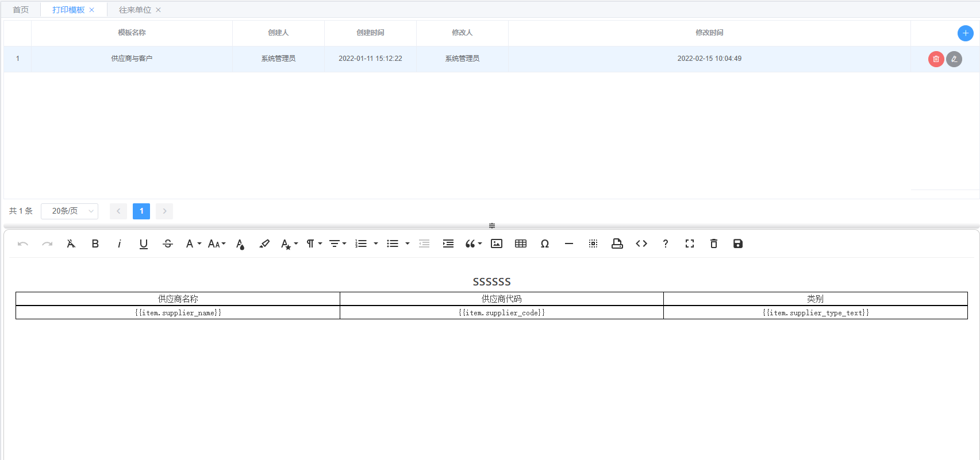Select the 打印模板 tab
The height and width of the screenshot is (460, 980).
click(68, 10)
